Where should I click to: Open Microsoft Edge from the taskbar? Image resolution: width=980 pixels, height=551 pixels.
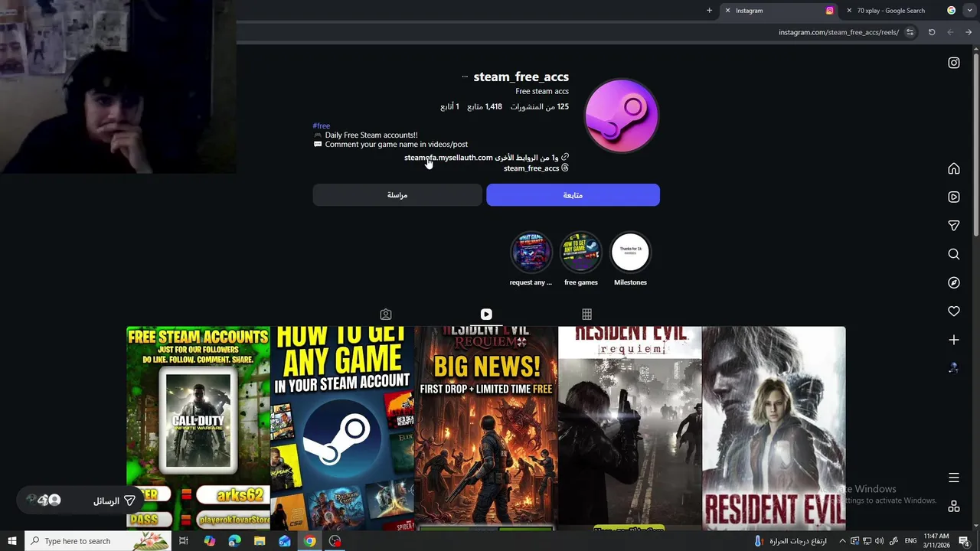(234, 541)
